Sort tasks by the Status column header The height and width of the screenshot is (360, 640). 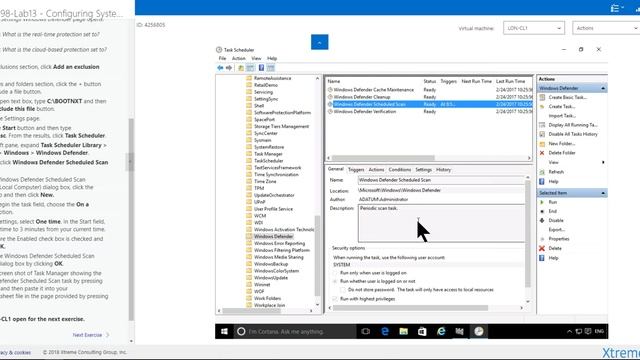[x=429, y=81]
